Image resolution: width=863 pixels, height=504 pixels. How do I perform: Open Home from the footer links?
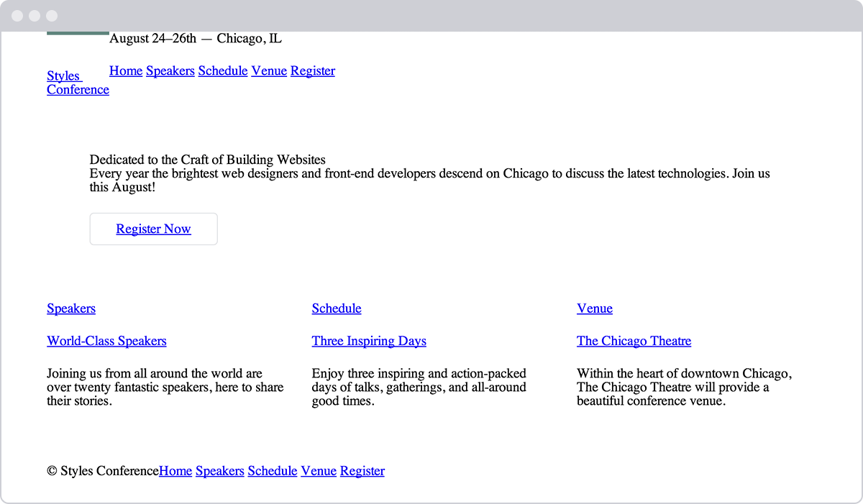pos(175,471)
